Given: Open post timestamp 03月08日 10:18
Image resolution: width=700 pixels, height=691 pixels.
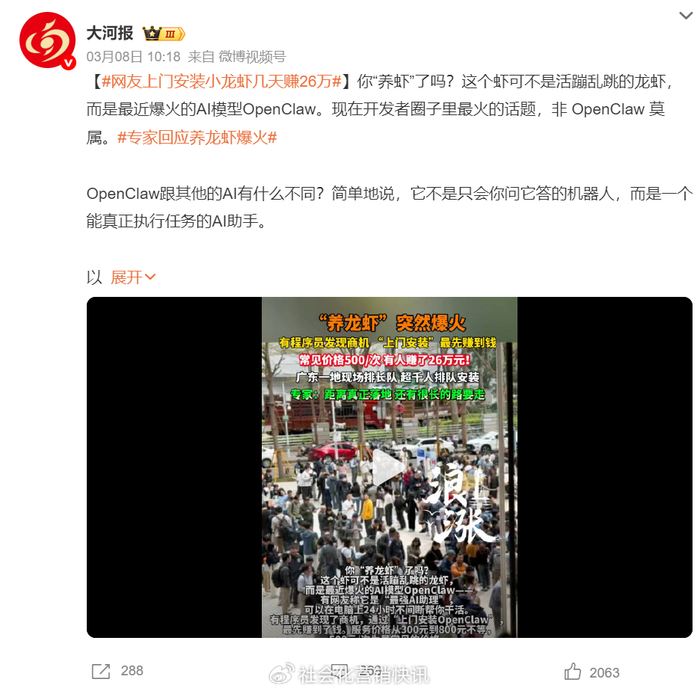Looking at the screenshot, I should pos(133,57).
